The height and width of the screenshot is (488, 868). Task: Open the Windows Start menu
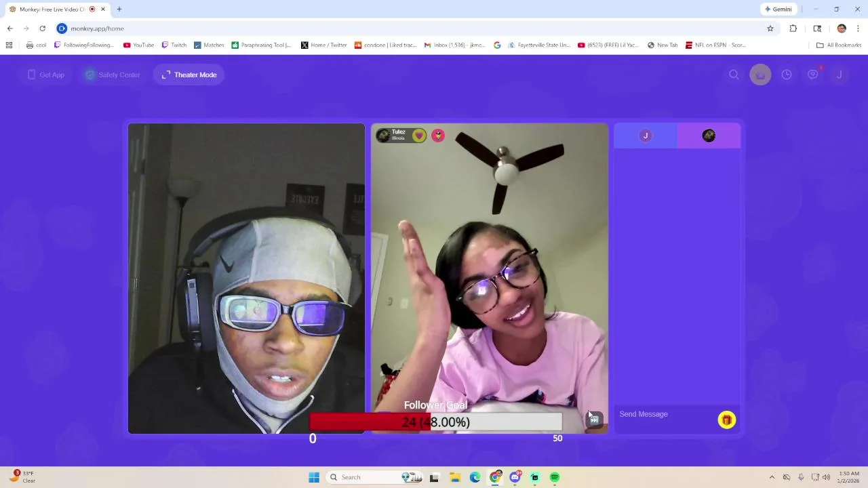coord(314,477)
